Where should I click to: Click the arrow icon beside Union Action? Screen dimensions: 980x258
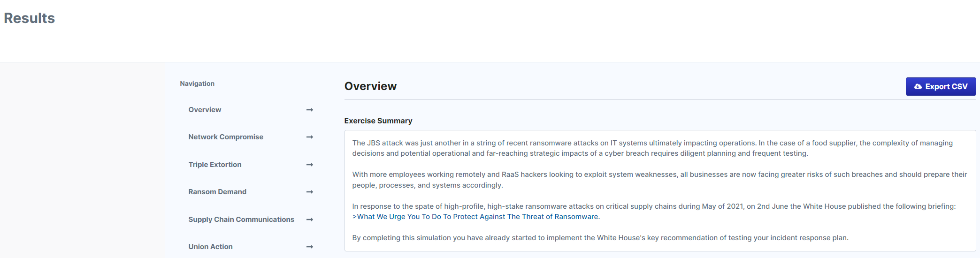tap(310, 247)
